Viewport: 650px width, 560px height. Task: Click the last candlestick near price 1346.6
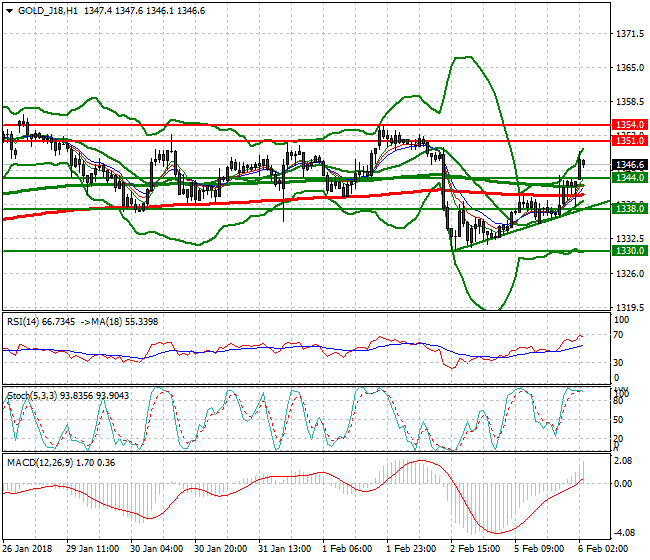point(583,164)
